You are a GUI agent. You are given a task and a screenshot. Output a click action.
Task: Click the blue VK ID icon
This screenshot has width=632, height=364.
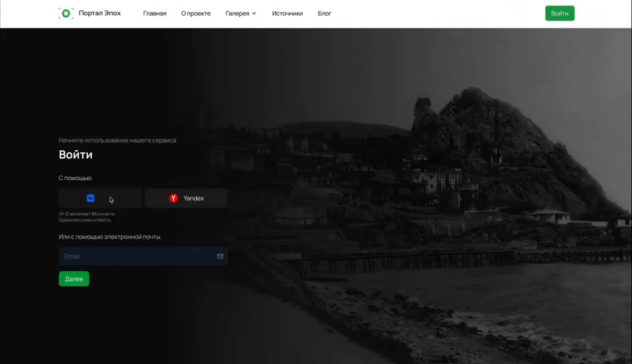point(90,198)
